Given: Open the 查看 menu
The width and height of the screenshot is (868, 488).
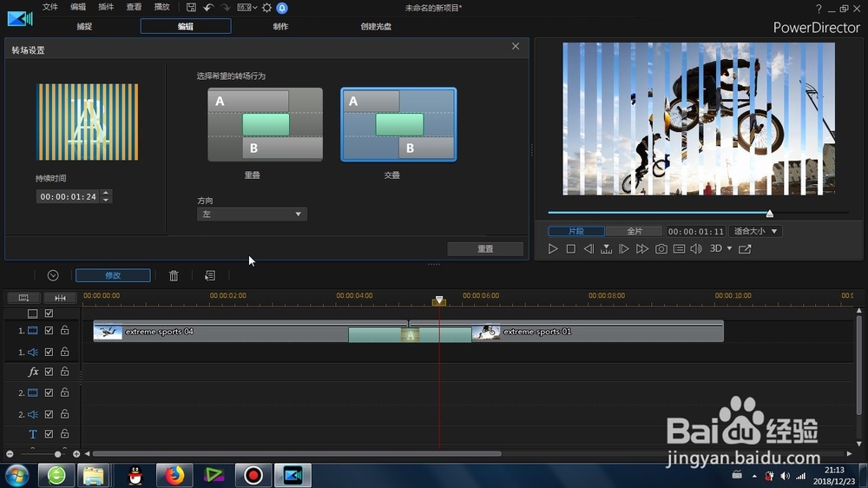Looking at the screenshot, I should (x=134, y=7).
